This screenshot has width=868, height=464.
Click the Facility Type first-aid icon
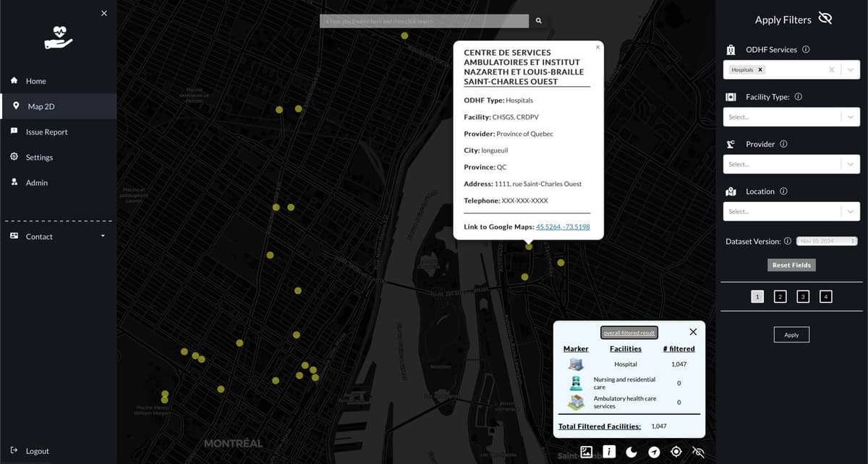point(731,97)
